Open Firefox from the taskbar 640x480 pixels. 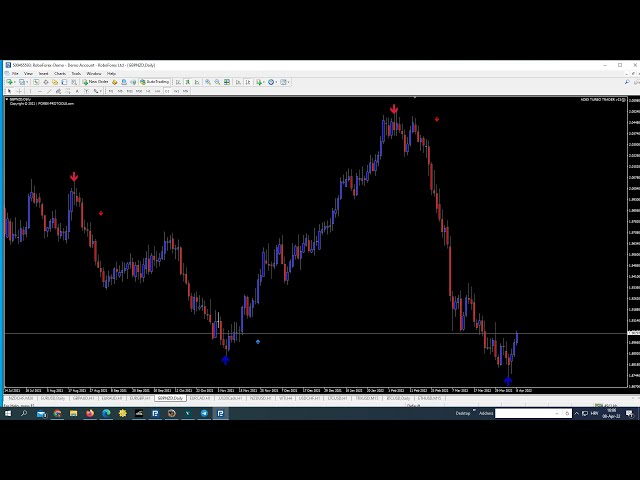[x=89, y=413]
